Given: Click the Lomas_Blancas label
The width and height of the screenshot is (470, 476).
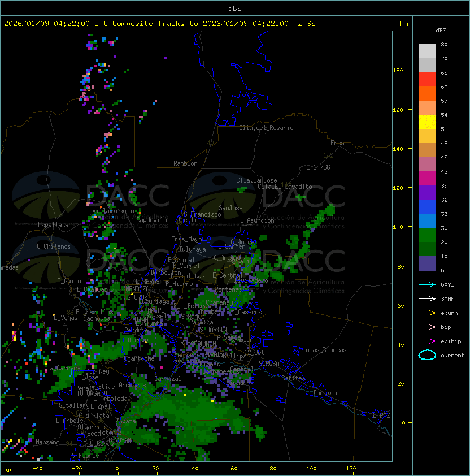Looking at the screenshot, I should click(324, 350).
